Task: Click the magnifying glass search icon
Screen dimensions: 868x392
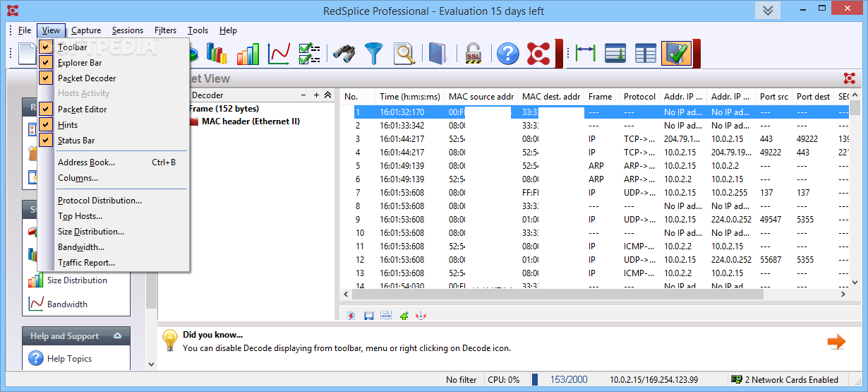Action: tap(404, 54)
